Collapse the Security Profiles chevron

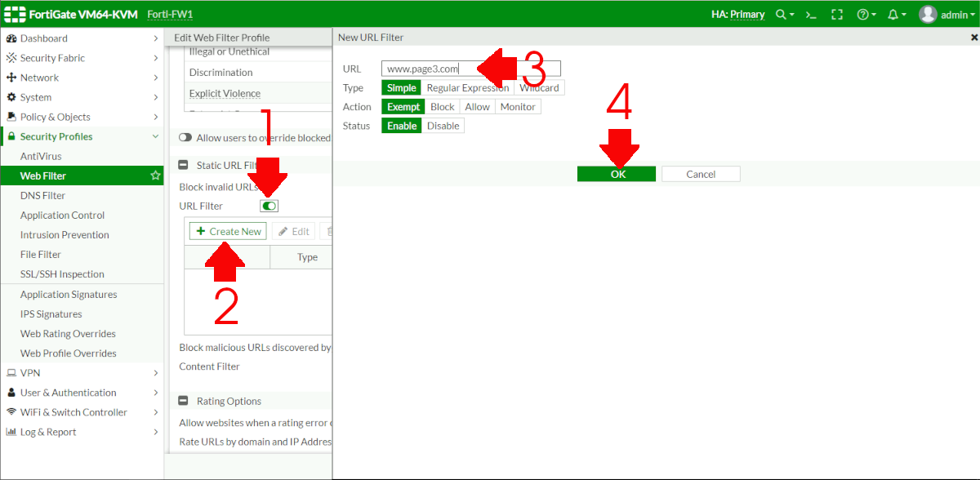coord(155,136)
